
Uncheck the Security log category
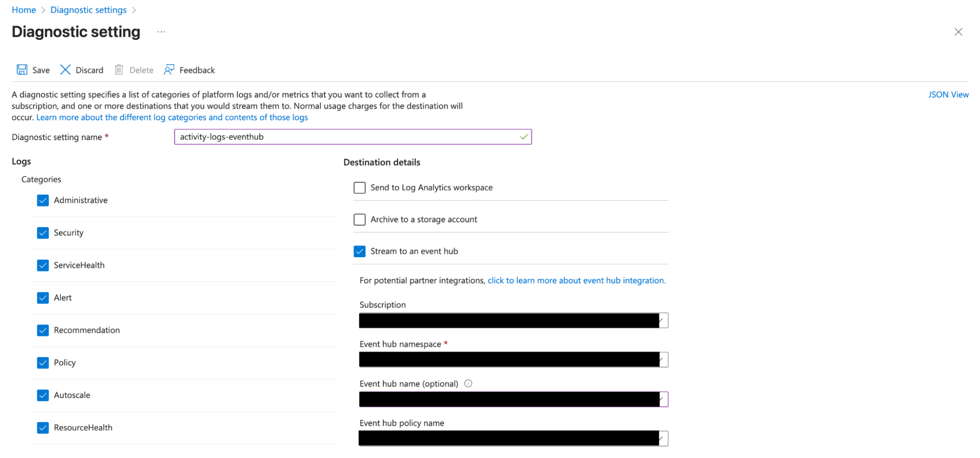point(43,233)
